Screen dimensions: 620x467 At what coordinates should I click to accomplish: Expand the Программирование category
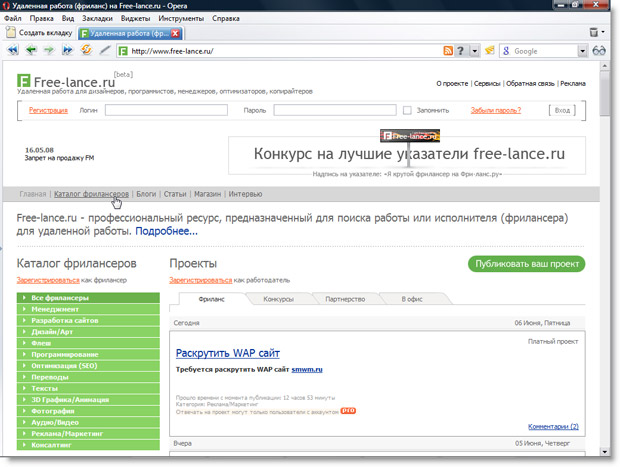tap(88, 354)
